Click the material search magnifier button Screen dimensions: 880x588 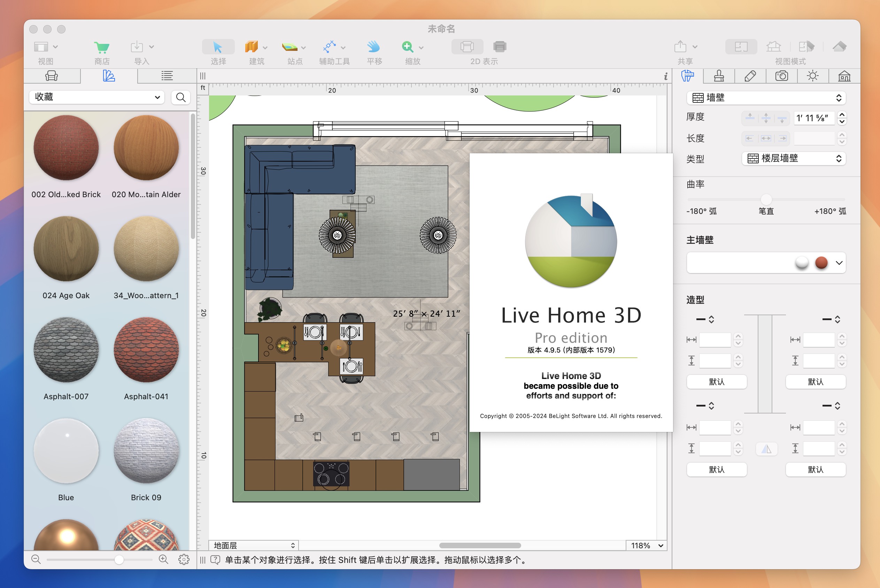[x=181, y=98]
